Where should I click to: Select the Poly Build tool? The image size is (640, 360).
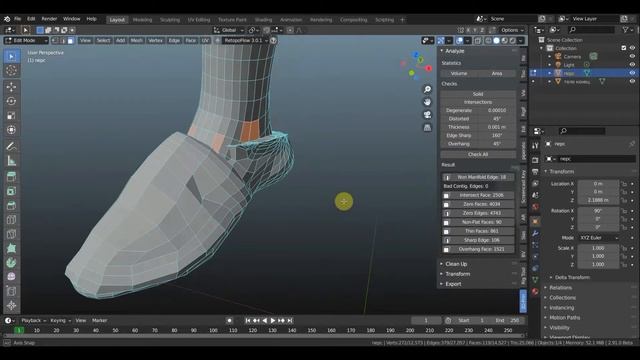tap(11, 248)
